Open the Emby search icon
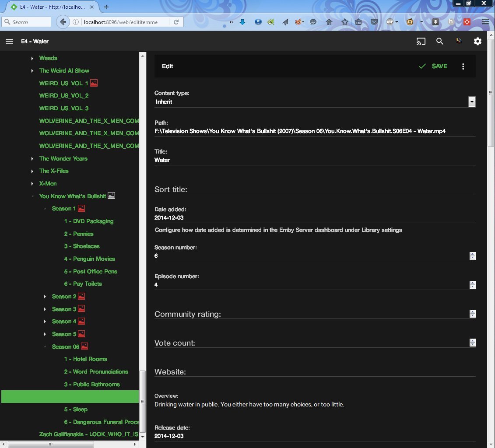This screenshot has width=495, height=448. click(440, 42)
